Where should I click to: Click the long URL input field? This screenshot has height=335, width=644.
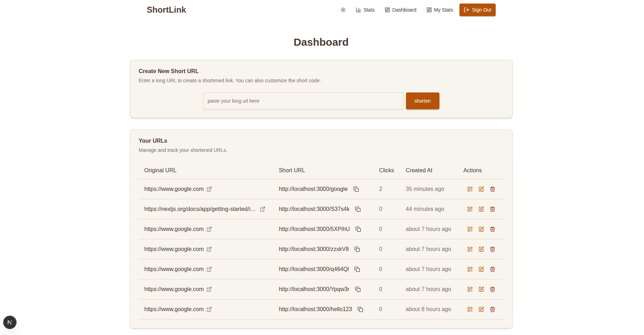[x=303, y=101]
